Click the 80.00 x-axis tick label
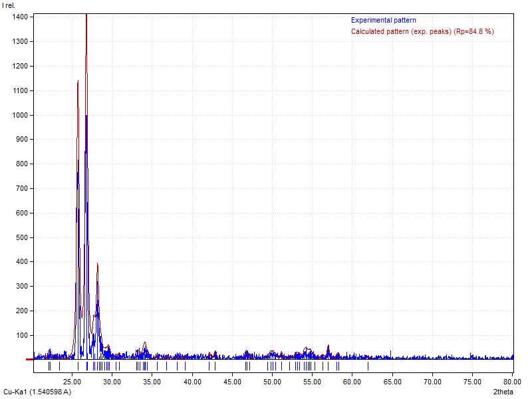Viewport: 532px width, 399px height. (512, 382)
